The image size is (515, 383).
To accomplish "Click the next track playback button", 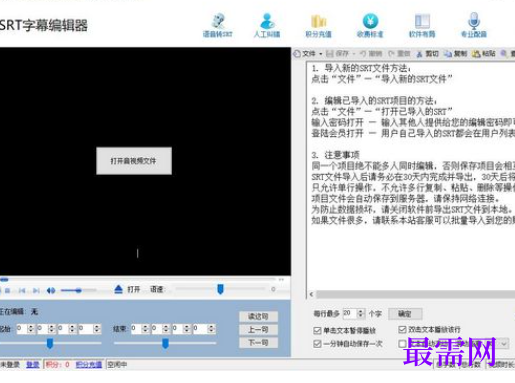I will [36, 290].
